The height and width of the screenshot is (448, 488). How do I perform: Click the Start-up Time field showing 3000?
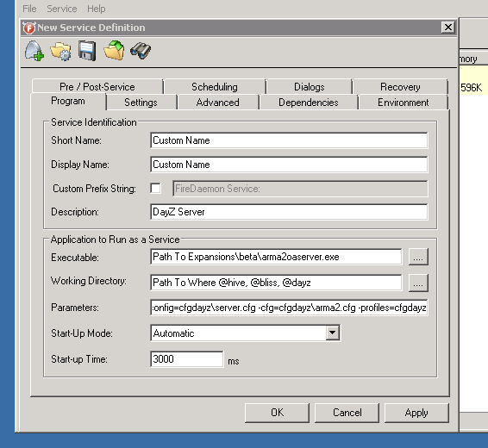tap(187, 359)
